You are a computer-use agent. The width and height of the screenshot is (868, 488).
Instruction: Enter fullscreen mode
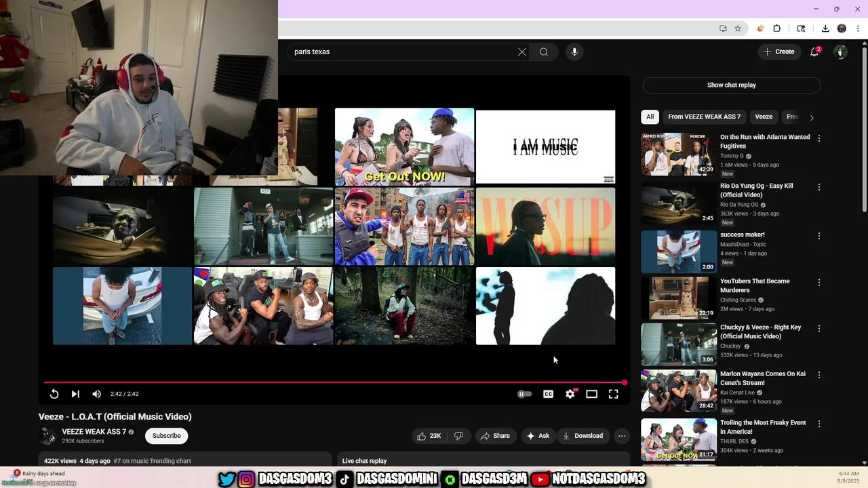coord(613,394)
